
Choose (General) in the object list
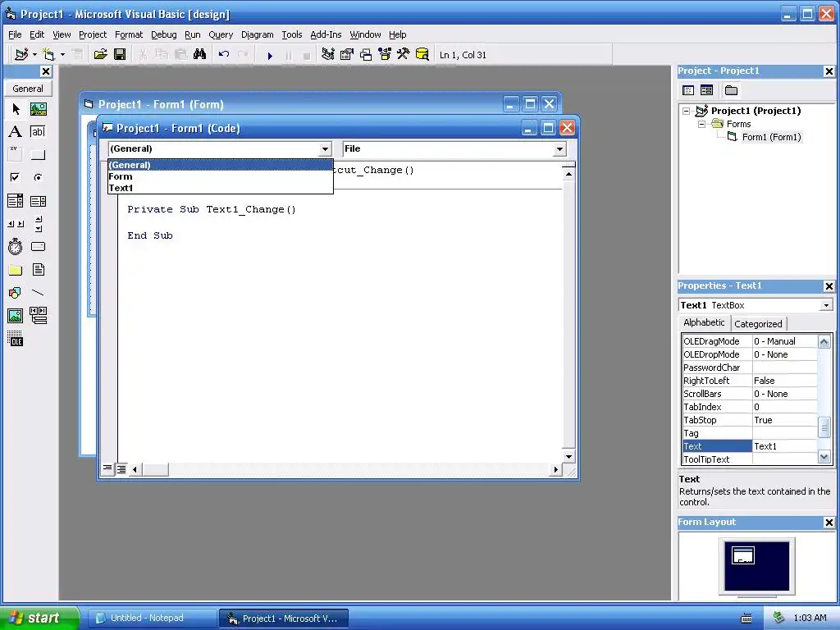(x=220, y=165)
